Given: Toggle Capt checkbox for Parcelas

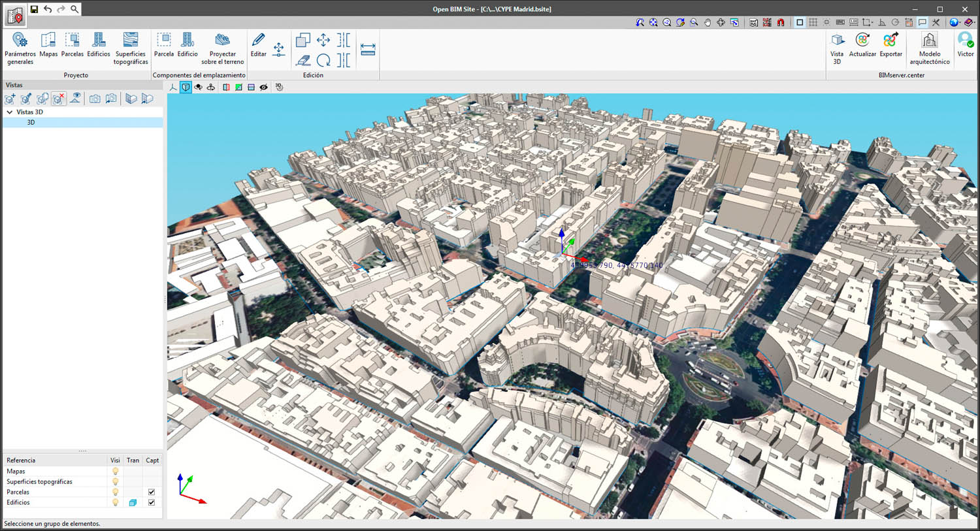Looking at the screenshot, I should [152, 492].
